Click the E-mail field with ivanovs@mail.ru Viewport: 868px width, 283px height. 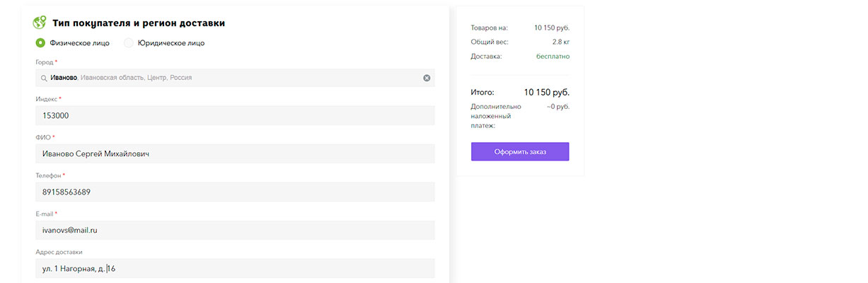(x=235, y=230)
